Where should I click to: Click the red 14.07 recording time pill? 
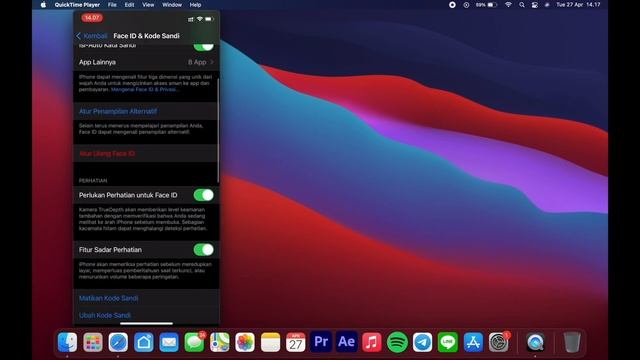click(x=92, y=18)
